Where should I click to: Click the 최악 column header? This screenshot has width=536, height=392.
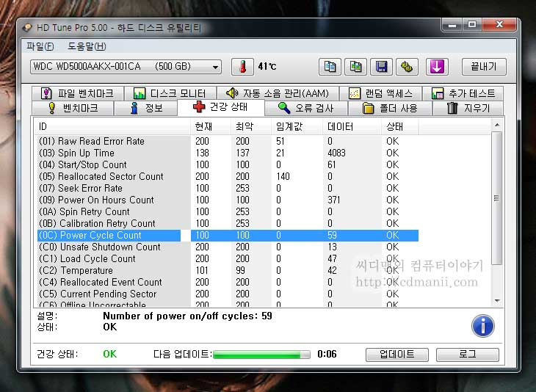251,126
